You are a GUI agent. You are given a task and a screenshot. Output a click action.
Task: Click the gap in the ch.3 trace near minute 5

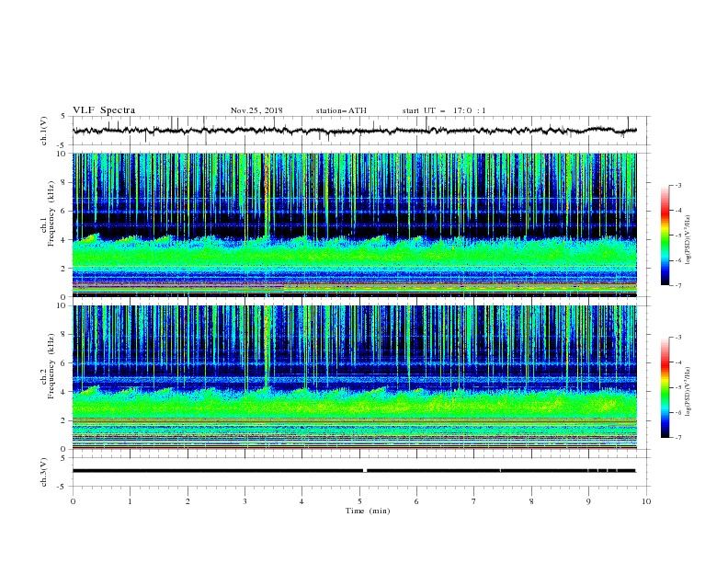click(365, 471)
